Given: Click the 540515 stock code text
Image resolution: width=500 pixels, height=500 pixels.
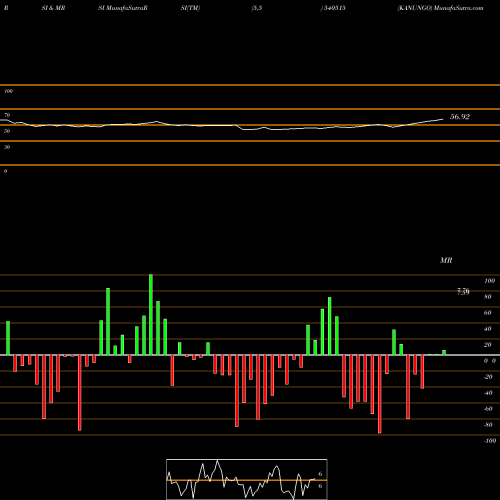Looking at the screenshot, I should coord(334,8).
